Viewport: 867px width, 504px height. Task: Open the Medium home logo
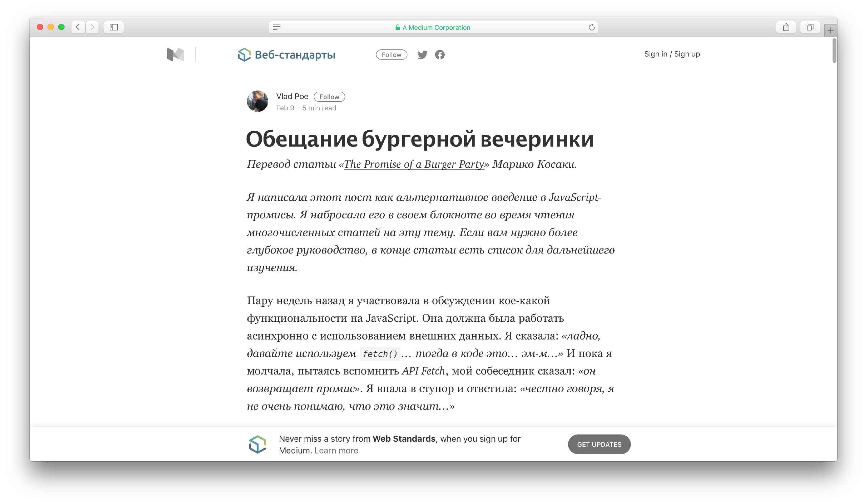tap(175, 54)
